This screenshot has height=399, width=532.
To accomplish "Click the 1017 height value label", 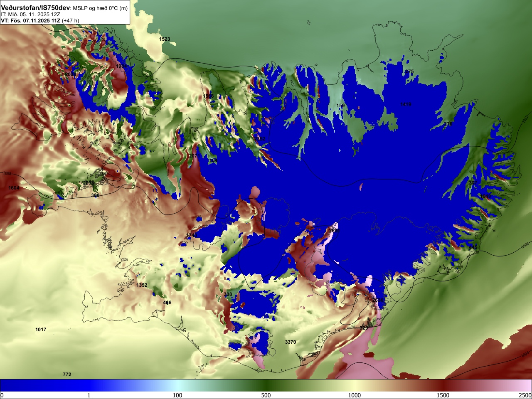I will pyautogui.click(x=41, y=330).
